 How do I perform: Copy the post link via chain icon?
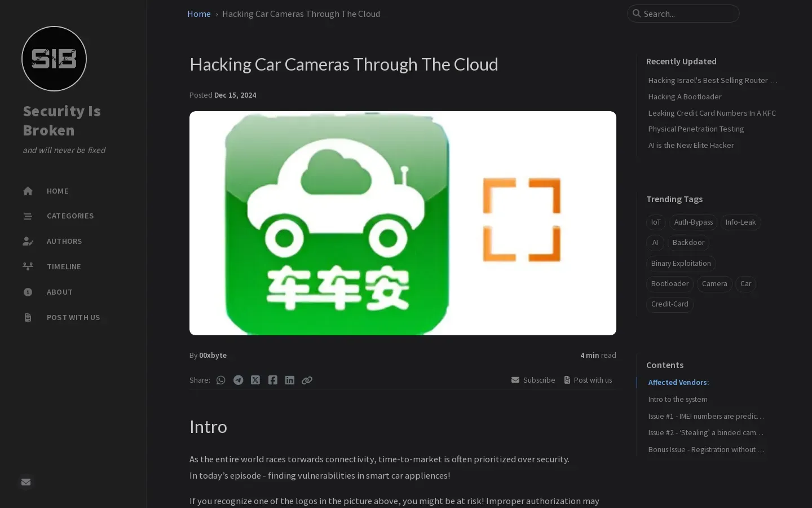307,380
